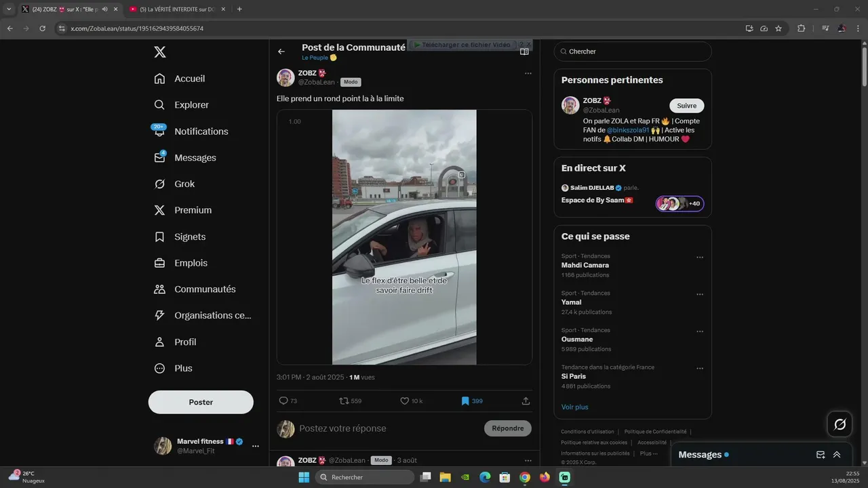
Task: Open options for the Ousmane trend
Action: (700, 331)
